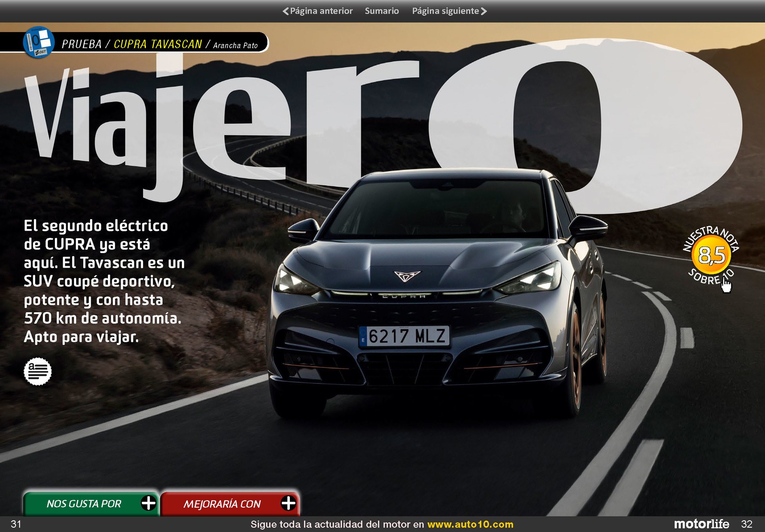Open the www.auto10.com link

click(470, 524)
